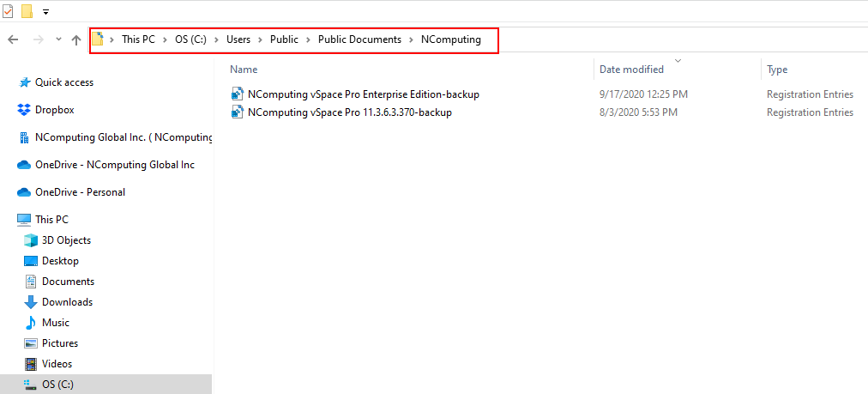Click the folder icon in address bar

tap(98, 39)
